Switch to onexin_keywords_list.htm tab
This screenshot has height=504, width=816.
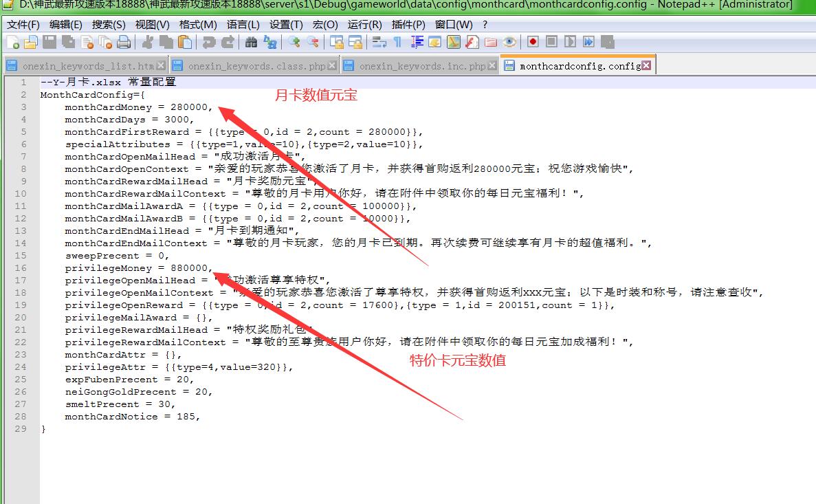pyautogui.click(x=87, y=66)
